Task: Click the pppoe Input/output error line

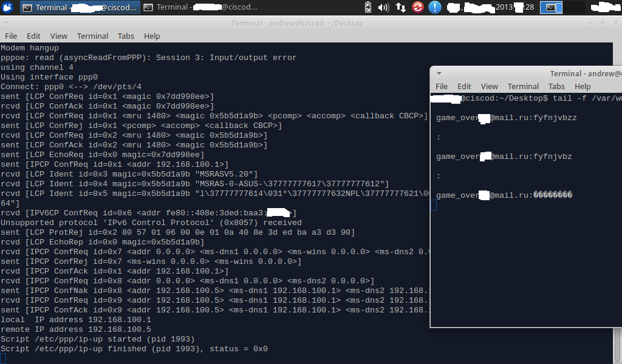Action: click(149, 58)
